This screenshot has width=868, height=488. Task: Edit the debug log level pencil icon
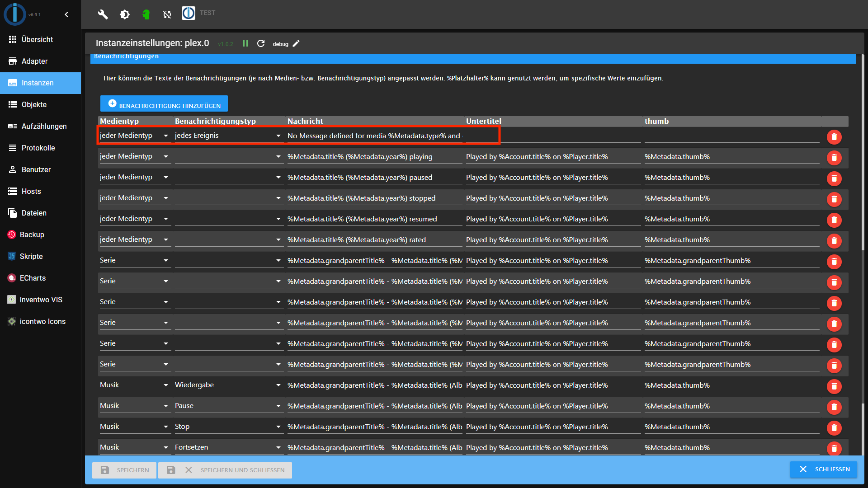(x=296, y=44)
